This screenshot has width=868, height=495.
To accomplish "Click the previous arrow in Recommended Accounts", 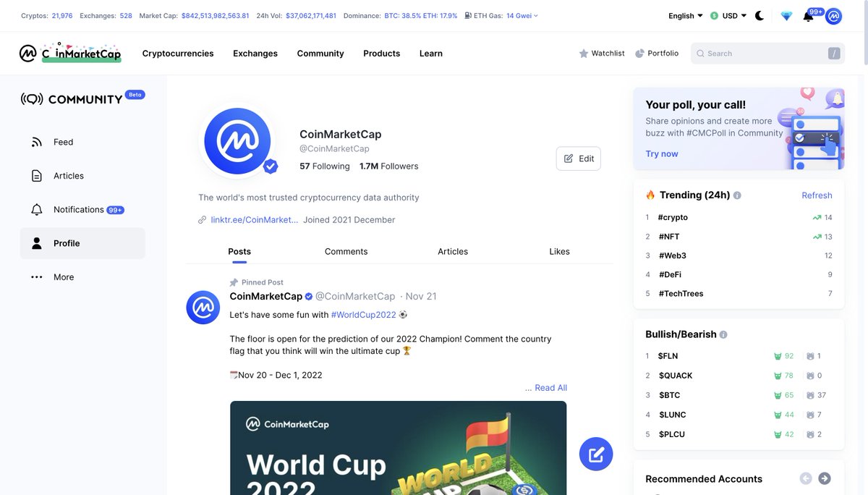I will point(806,478).
